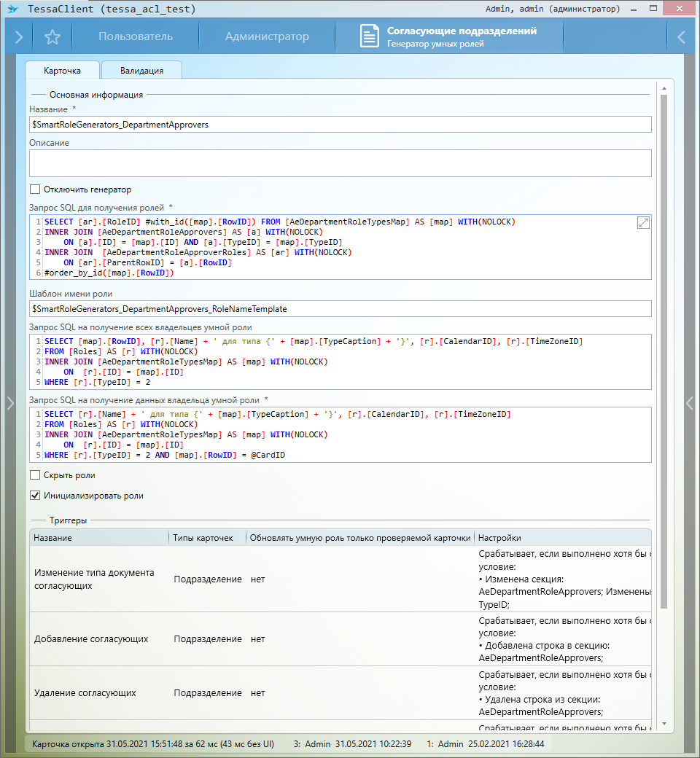Click the 'Название' input field
The image size is (700, 758).
(340, 125)
